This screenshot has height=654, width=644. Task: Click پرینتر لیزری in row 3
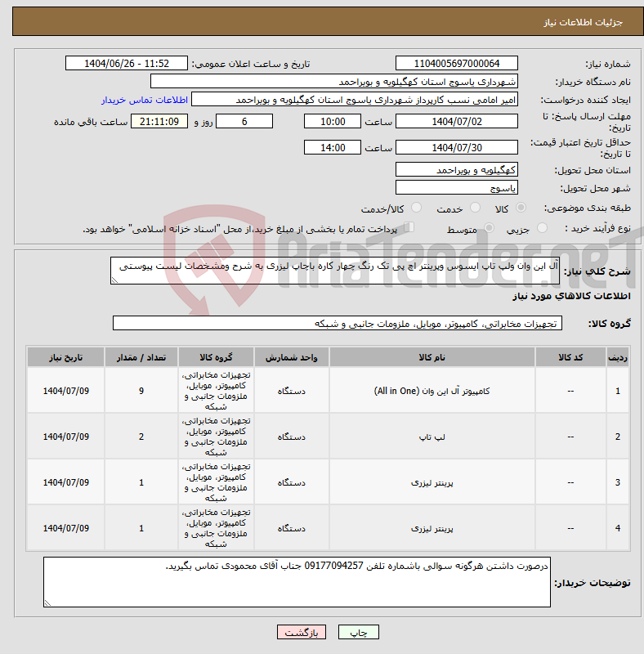pyautogui.click(x=432, y=482)
